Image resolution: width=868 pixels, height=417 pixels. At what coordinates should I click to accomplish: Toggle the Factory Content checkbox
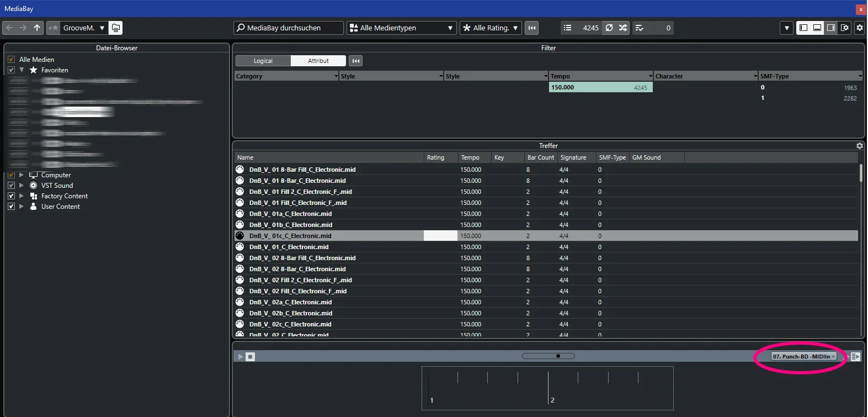(11, 196)
